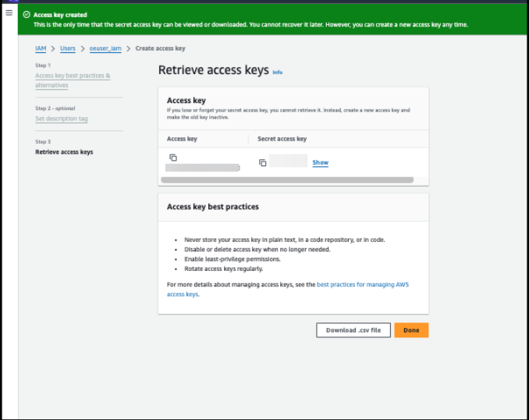Download the .csv file
The width and height of the screenshot is (529, 420).
[353, 330]
